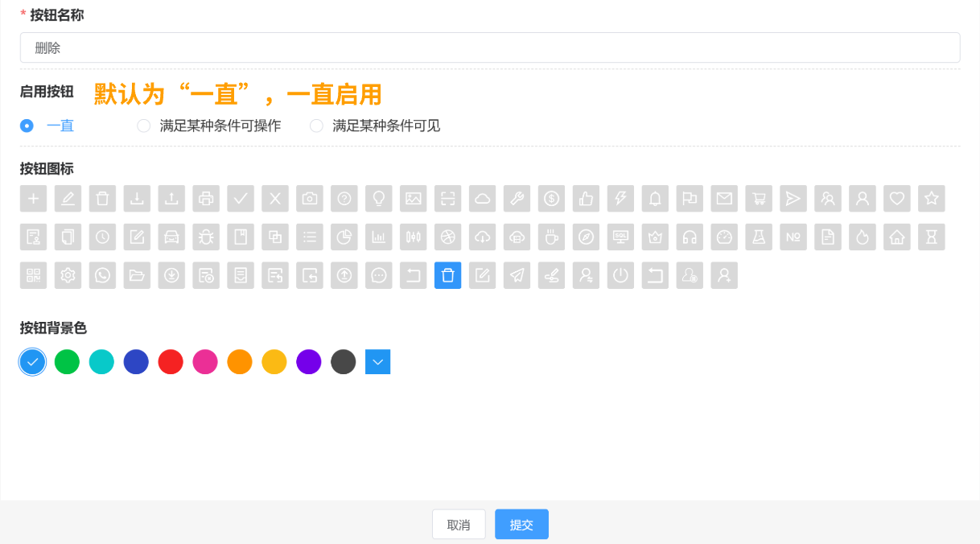Pick the lightbulb icon as button icon

(x=379, y=198)
